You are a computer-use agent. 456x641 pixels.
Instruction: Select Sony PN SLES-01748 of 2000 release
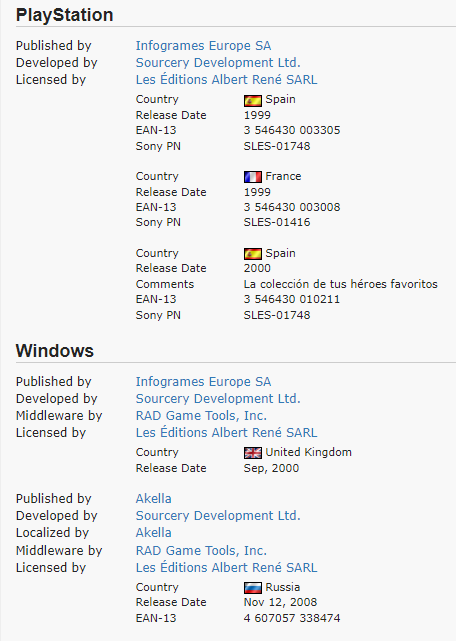(277, 315)
